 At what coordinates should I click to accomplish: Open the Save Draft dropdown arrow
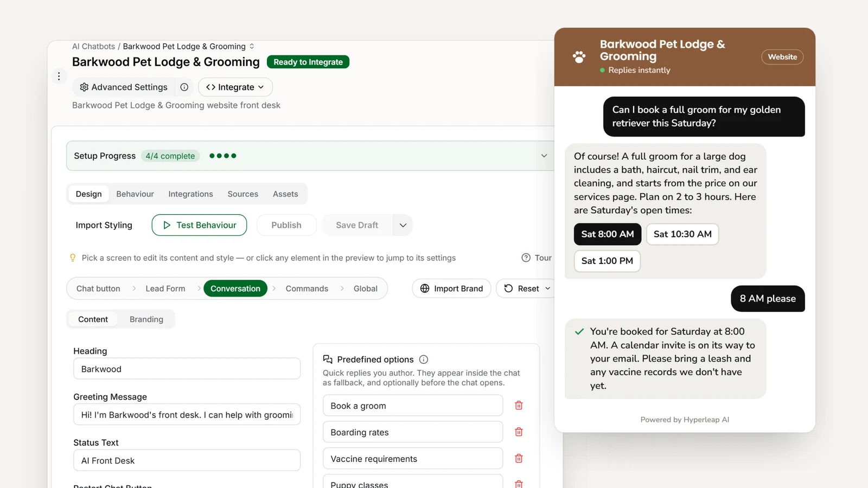click(x=403, y=225)
